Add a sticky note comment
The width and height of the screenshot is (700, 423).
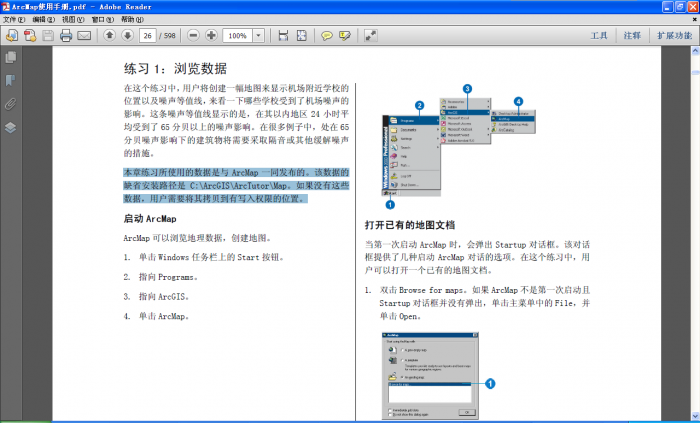click(x=327, y=36)
